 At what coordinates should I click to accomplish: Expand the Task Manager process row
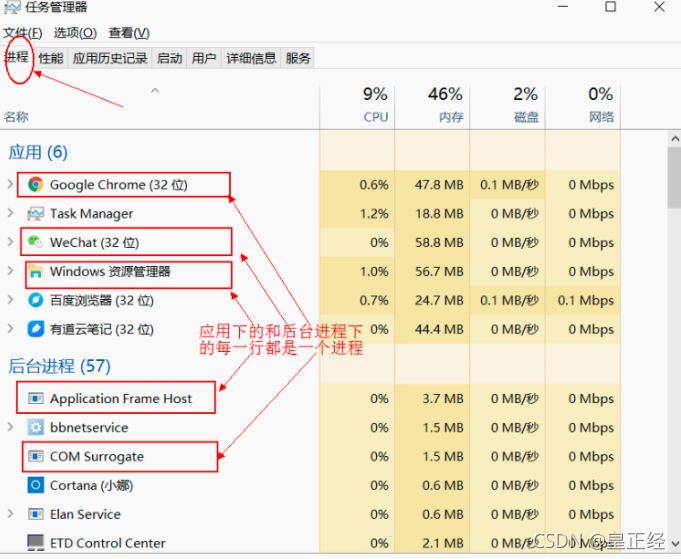(10, 213)
